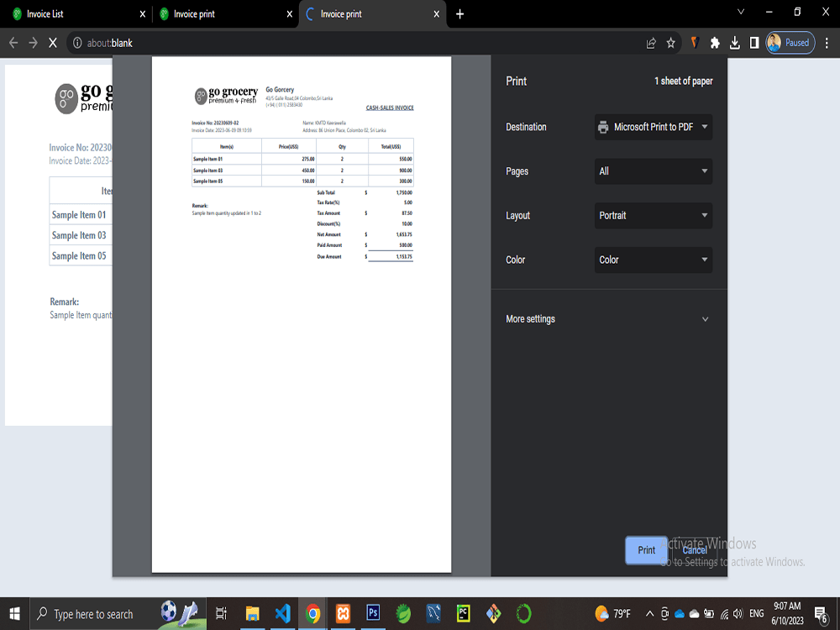Close the Invoice List tab
Screen dimensions: 840x630
click(x=143, y=14)
